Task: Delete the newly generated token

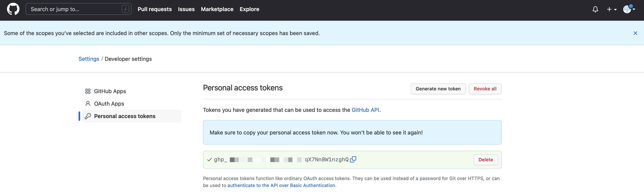Action: point(485,160)
